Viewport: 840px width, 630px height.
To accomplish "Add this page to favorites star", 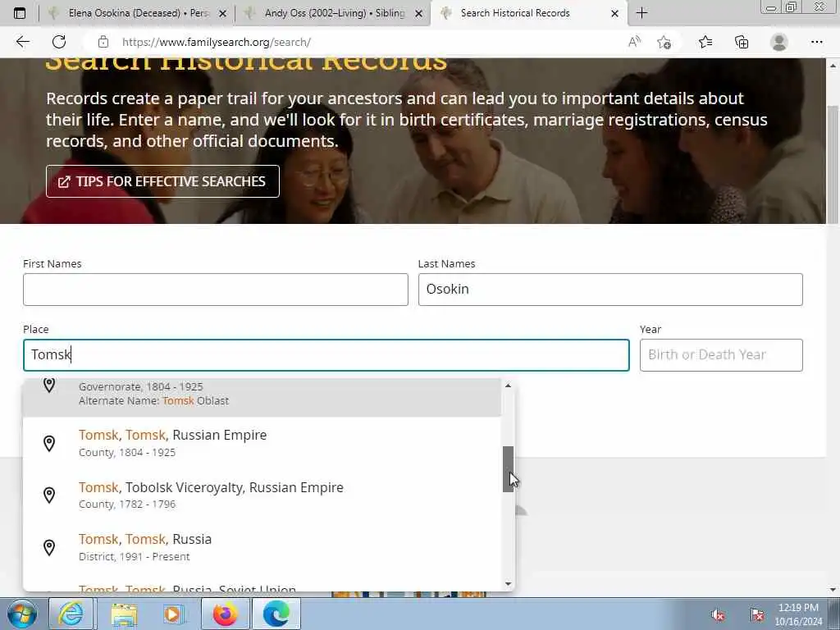I will (x=664, y=42).
